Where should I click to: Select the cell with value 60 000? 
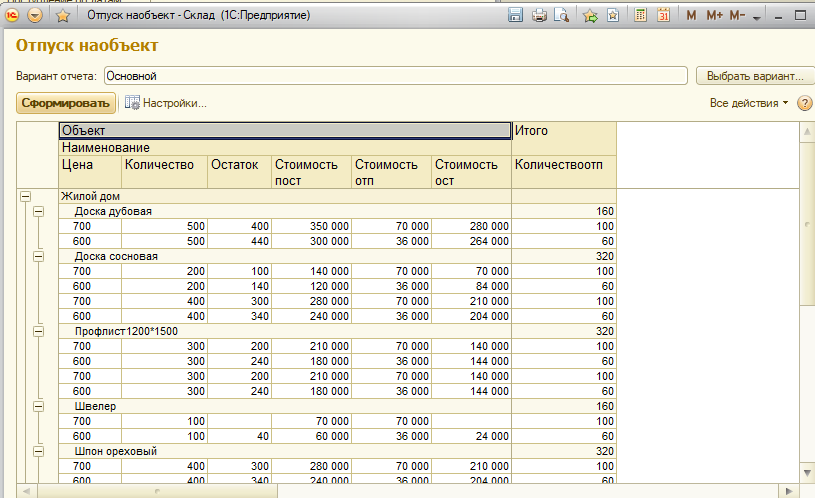coord(311,436)
